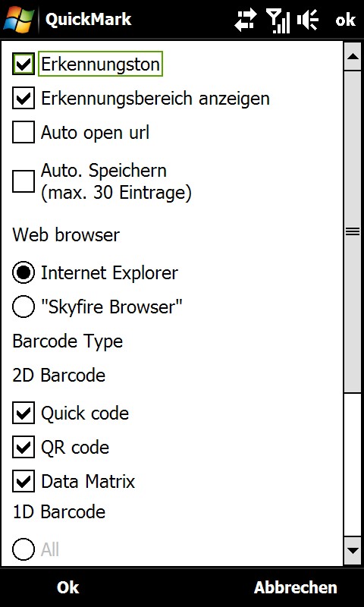Open the Windows Start flag icon
This screenshot has width=364, height=607.
point(19,19)
